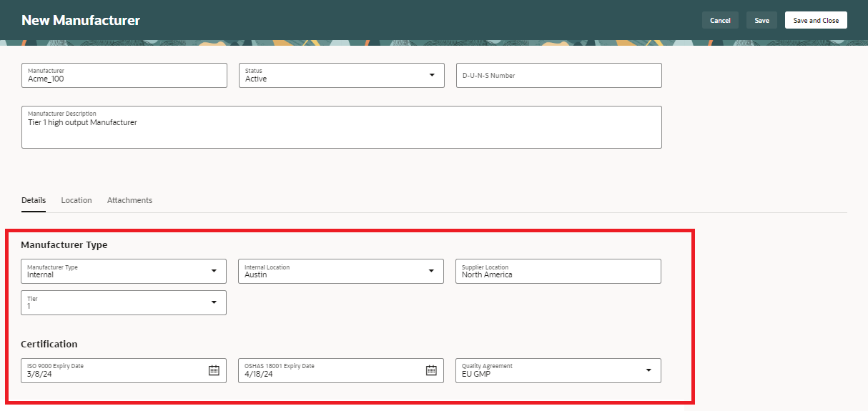The width and height of the screenshot is (868, 411).
Task: Click Save and Close
Action: click(x=816, y=20)
